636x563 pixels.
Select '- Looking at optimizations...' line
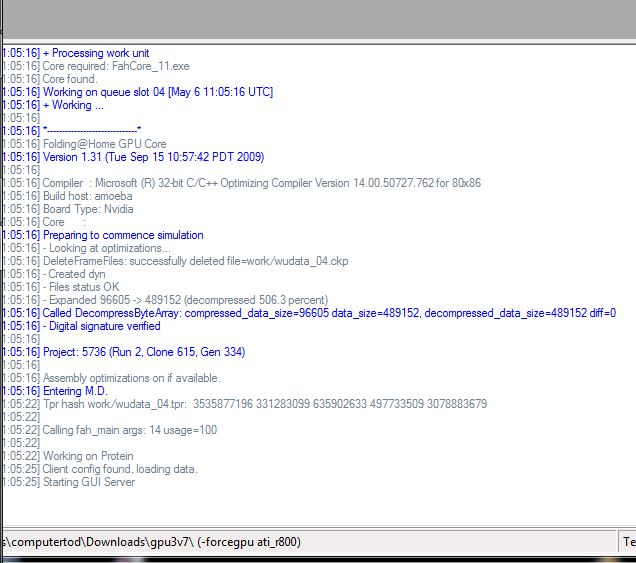(x=87, y=248)
